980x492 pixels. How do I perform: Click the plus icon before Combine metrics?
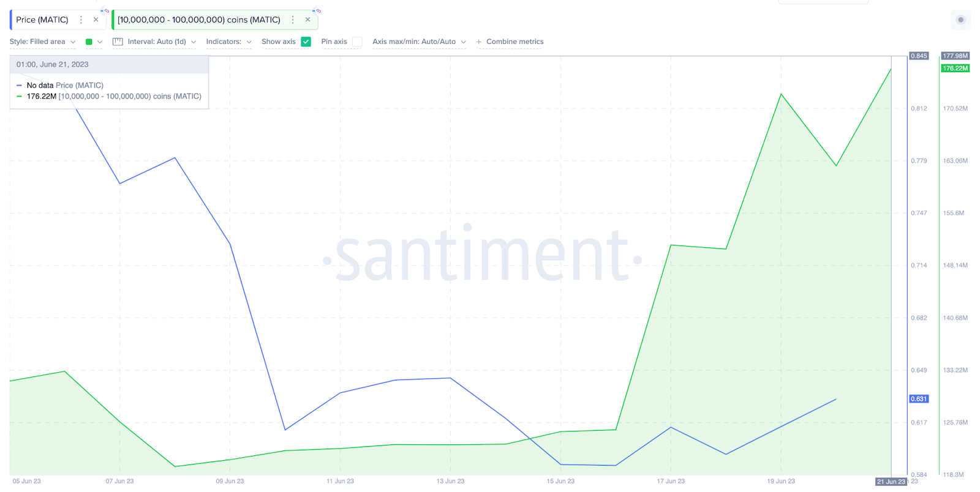pyautogui.click(x=479, y=42)
